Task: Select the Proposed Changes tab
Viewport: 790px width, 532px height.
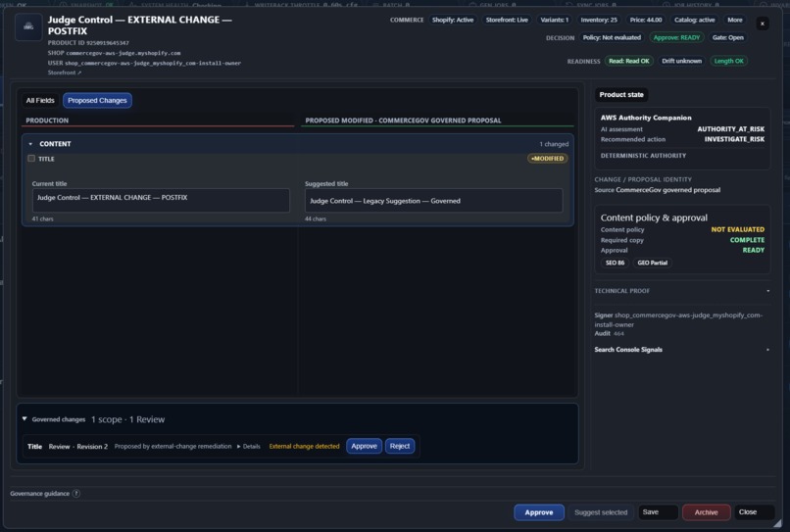Action: (97, 100)
